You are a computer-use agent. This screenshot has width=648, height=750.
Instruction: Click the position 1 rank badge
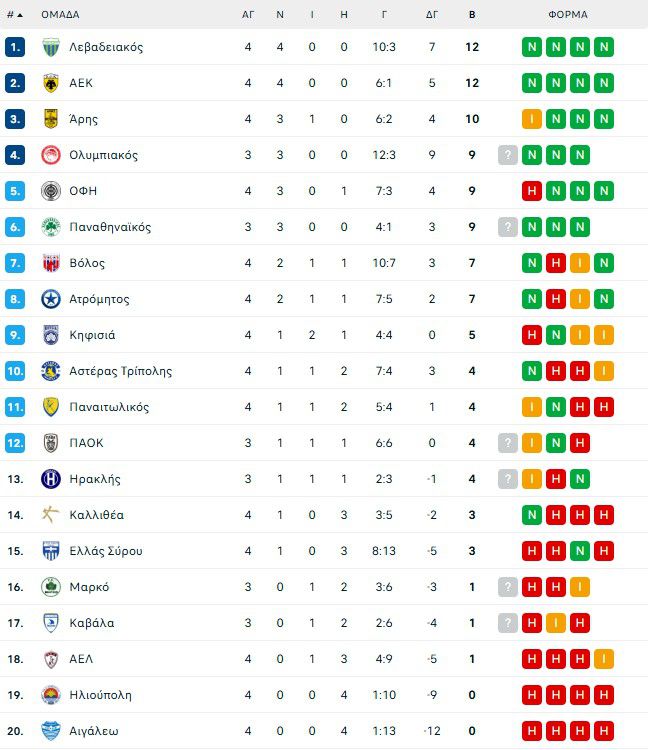[14, 47]
